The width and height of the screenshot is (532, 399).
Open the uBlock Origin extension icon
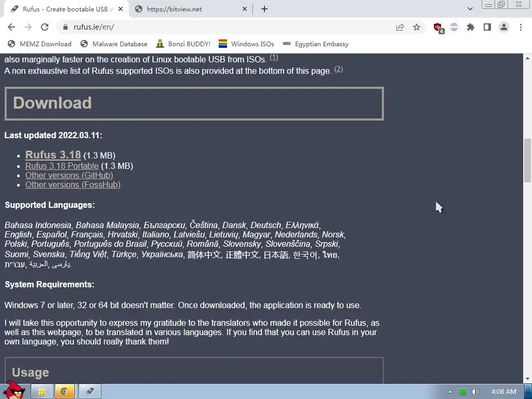pos(438,28)
